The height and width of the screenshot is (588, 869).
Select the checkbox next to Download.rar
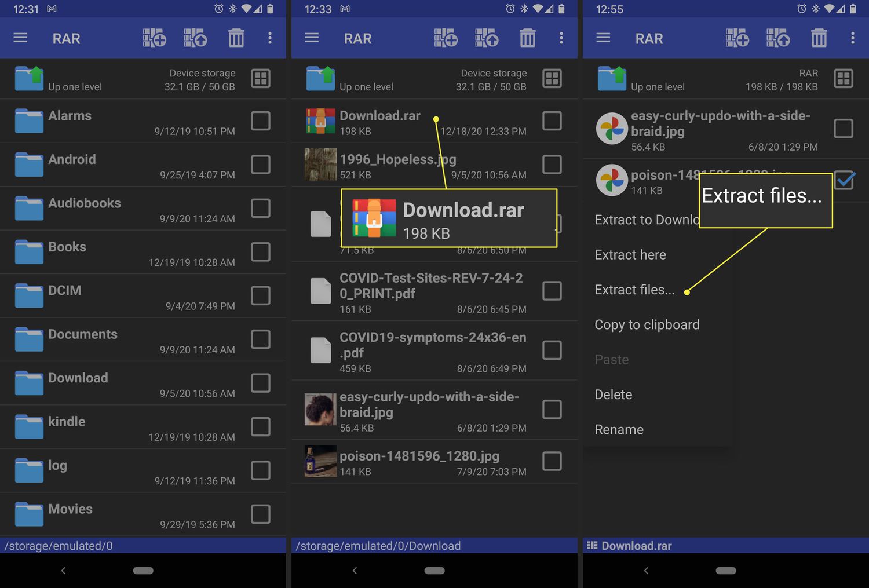coord(552,121)
